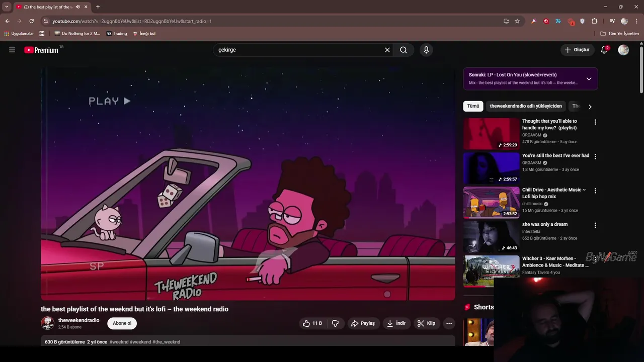Open 'Uygulamalar' bookmark
This screenshot has width=644, height=362.
click(19, 34)
